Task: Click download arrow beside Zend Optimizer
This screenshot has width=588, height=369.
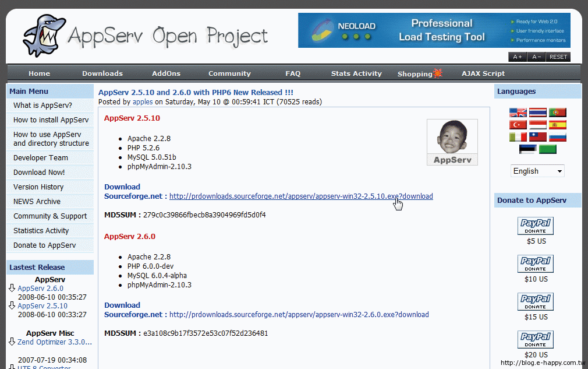Action: (x=12, y=342)
